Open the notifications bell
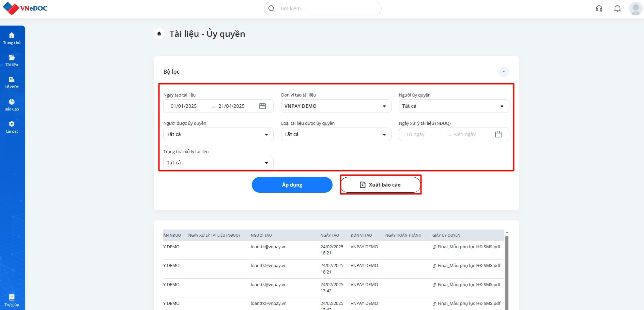 (617, 9)
